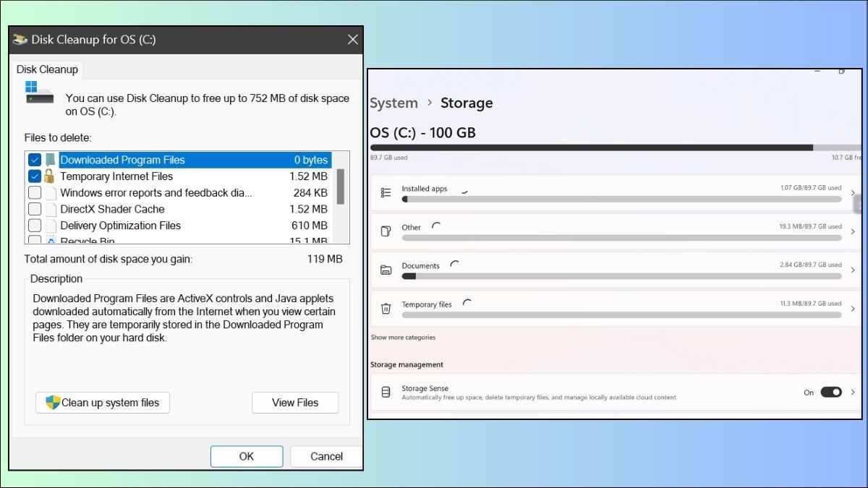Image resolution: width=868 pixels, height=488 pixels.
Task: Click the file icon beside Delivery Optimization Files
Action: (51, 226)
